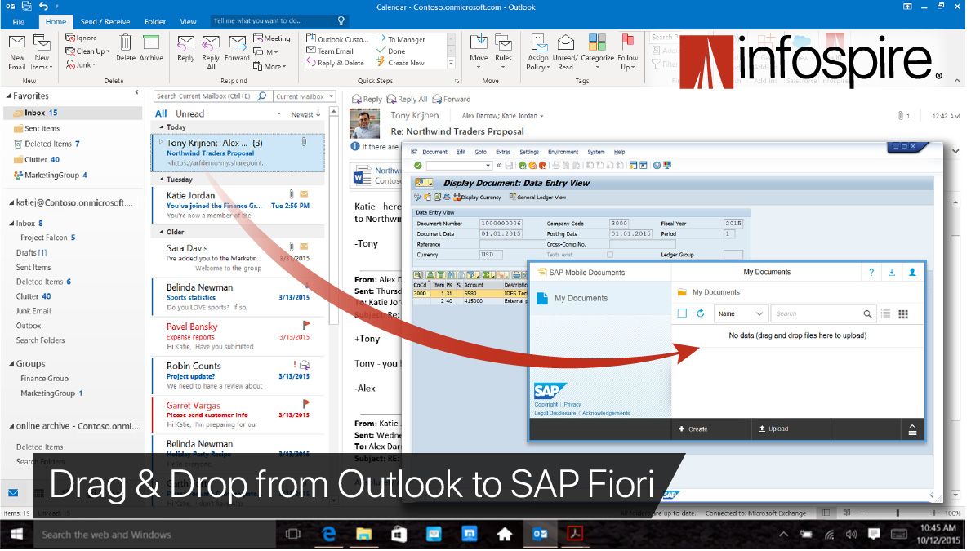Open the SAP command field dropdown

pos(490,166)
